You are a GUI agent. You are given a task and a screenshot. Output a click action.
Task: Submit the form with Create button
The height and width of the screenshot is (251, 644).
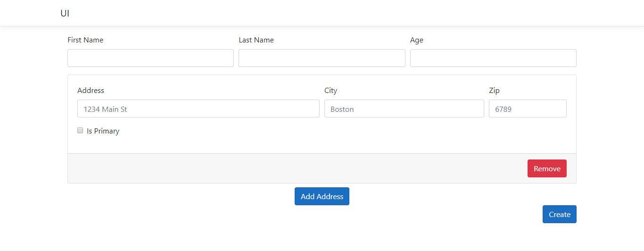pyautogui.click(x=560, y=214)
